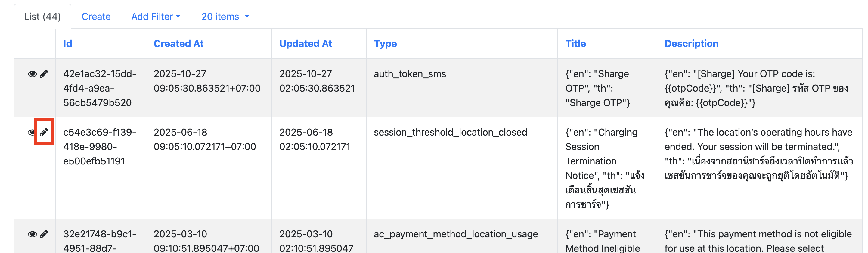Screen dimensions: 868x253
Task: Click the ID cell starting with 42e1ac32
Action: pyautogui.click(x=99, y=88)
